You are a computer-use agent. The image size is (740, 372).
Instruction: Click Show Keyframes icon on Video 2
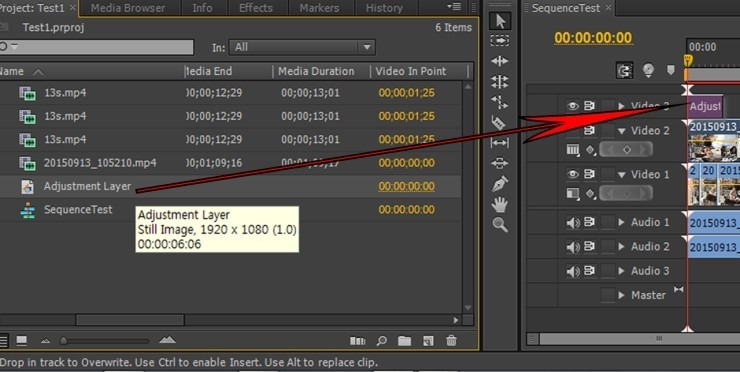590,150
